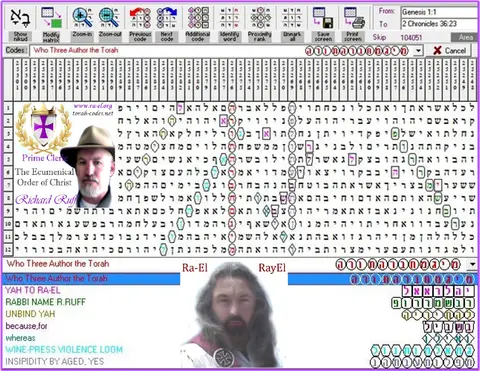Click the Ra-El portrait image
This screenshot has height=371, width=480.
(234, 315)
